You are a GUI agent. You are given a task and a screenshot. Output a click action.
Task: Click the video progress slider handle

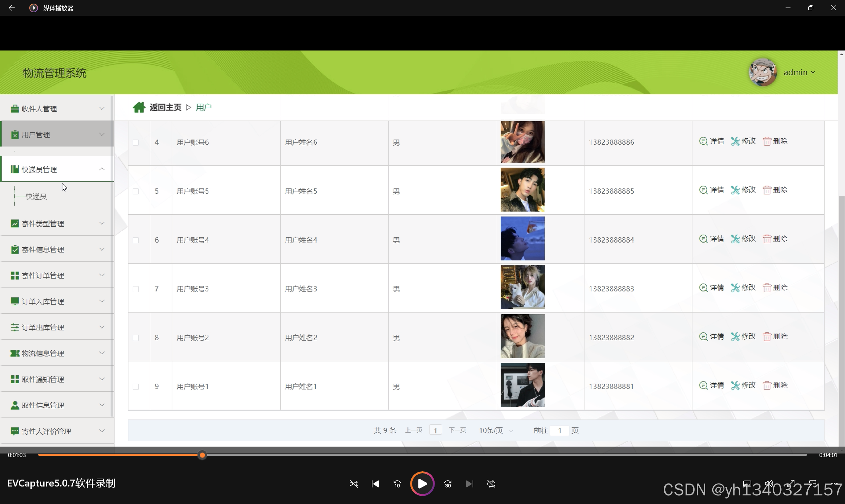tap(202, 455)
